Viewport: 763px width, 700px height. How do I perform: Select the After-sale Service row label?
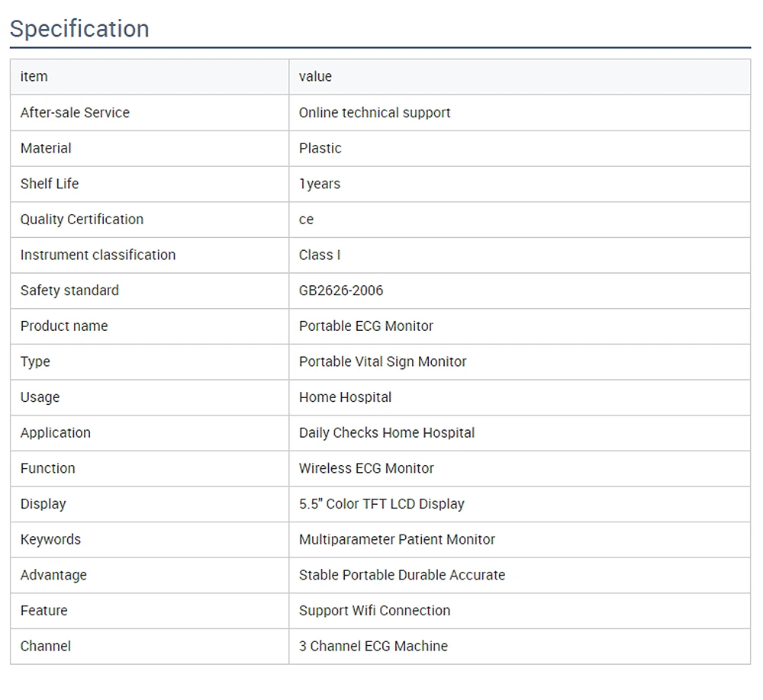point(75,112)
